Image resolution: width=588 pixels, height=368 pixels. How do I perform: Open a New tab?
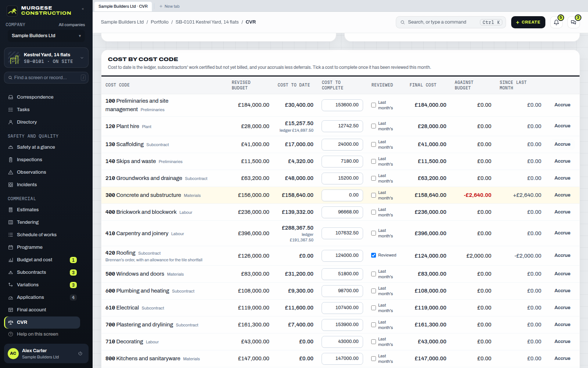(169, 6)
